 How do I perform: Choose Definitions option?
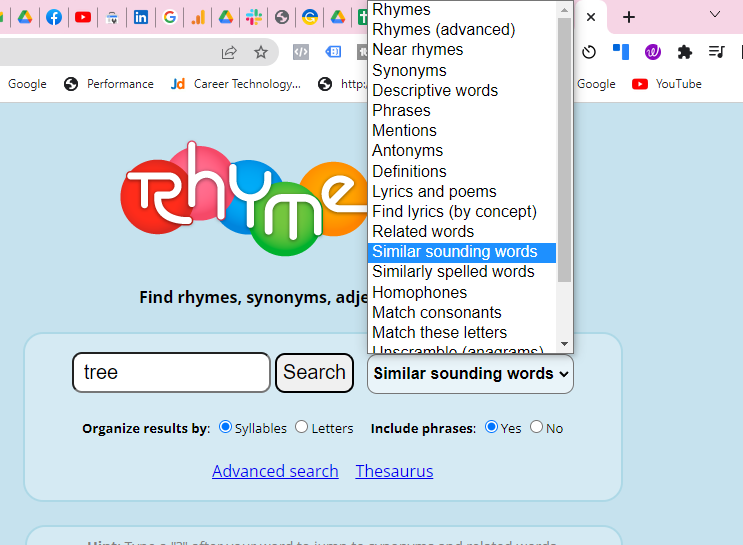[462, 171]
